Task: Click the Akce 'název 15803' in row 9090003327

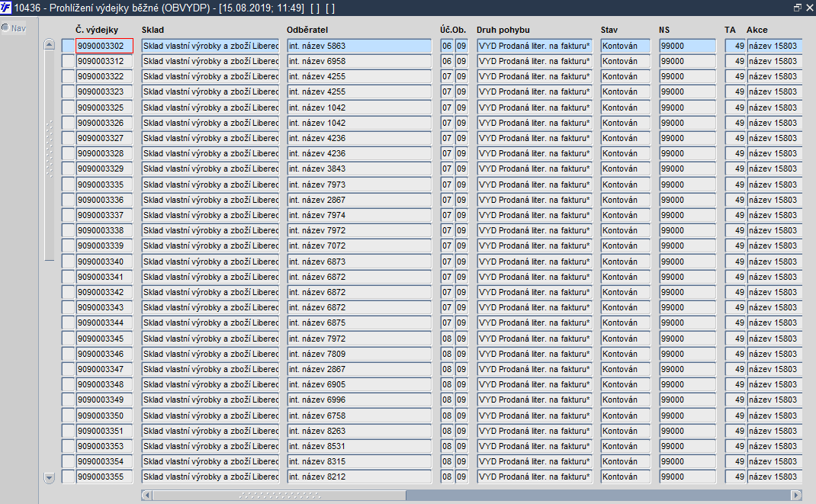Action: pos(774,138)
